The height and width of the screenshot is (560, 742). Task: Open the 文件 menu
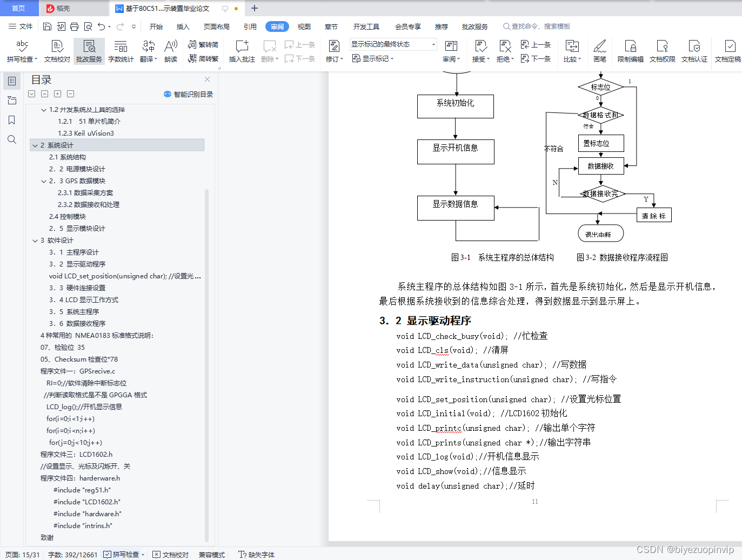21,26
